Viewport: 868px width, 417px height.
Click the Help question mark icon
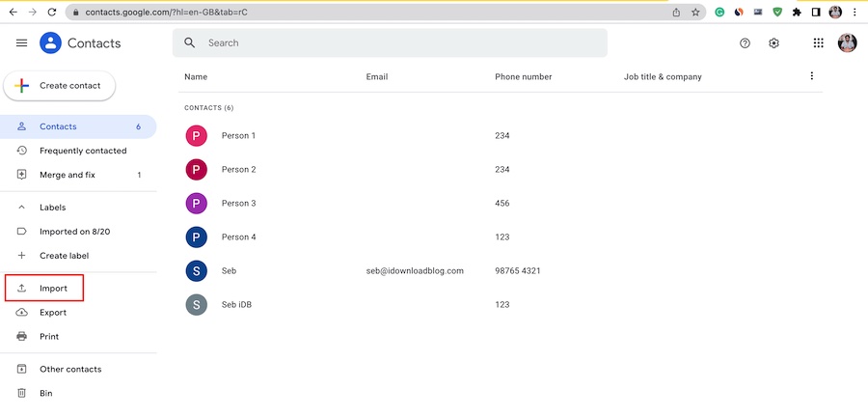745,43
